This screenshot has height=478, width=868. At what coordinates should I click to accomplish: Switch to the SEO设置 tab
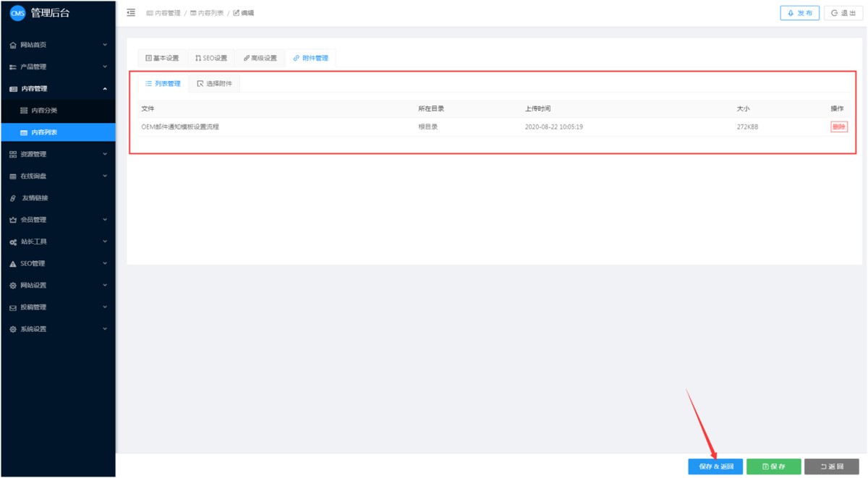click(211, 58)
